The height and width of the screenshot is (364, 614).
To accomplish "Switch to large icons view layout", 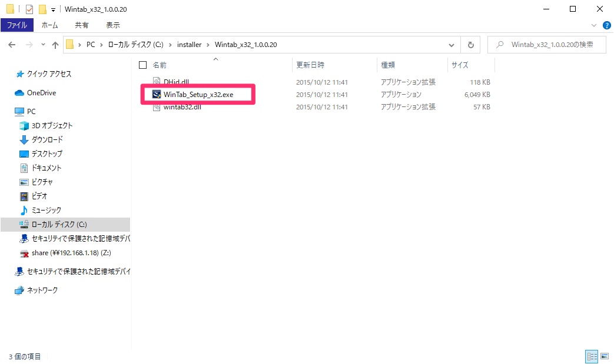I will click(x=605, y=356).
